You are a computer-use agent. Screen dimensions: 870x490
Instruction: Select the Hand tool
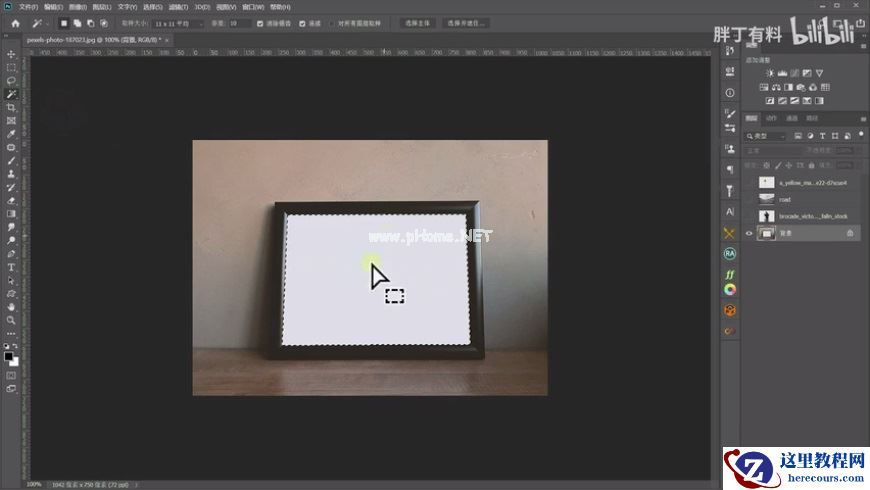tap(11, 307)
